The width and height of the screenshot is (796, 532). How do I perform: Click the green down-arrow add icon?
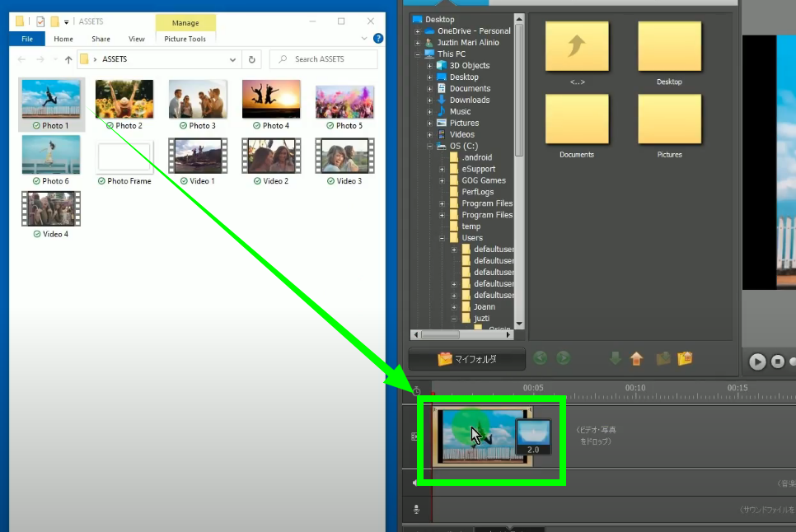click(x=615, y=358)
